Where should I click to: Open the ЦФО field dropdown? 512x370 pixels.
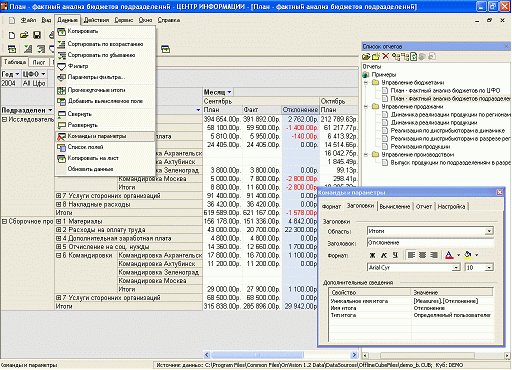[43, 74]
